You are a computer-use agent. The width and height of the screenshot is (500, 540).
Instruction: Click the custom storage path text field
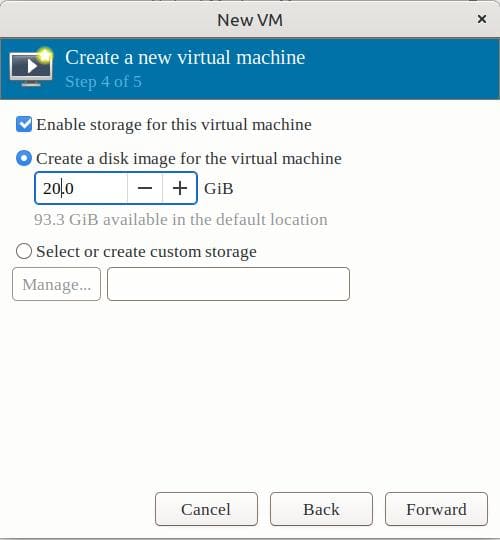[x=228, y=284]
